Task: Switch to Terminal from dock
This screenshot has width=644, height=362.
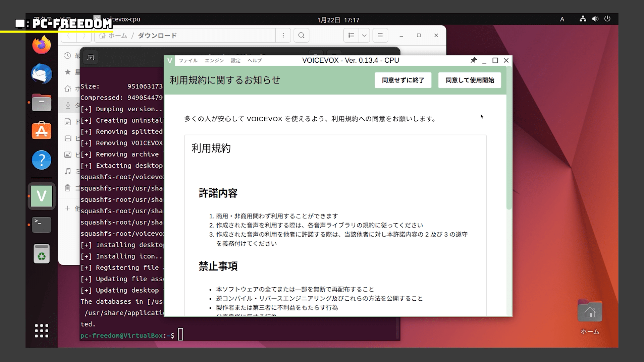Action: click(x=42, y=225)
